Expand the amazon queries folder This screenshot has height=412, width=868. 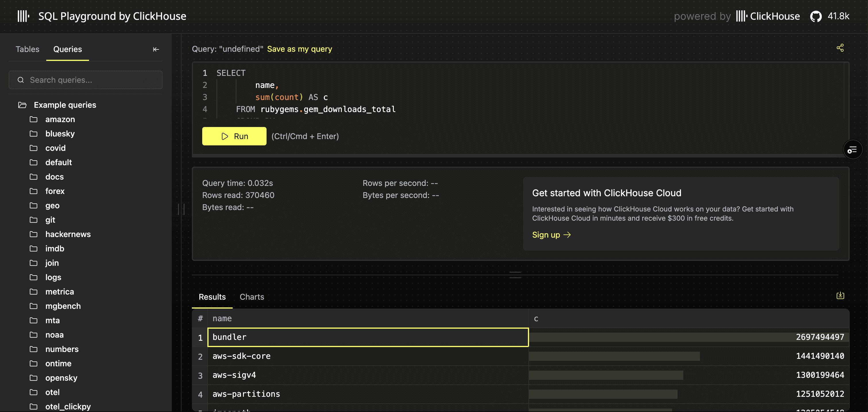60,119
